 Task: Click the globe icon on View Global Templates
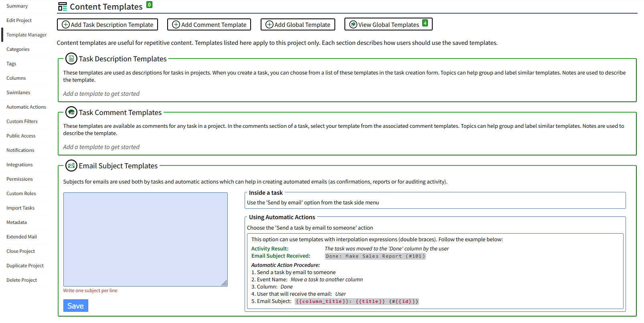pyautogui.click(x=353, y=24)
